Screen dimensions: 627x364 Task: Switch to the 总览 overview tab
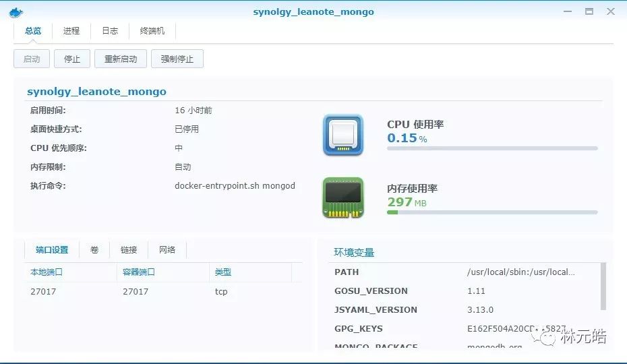33,31
